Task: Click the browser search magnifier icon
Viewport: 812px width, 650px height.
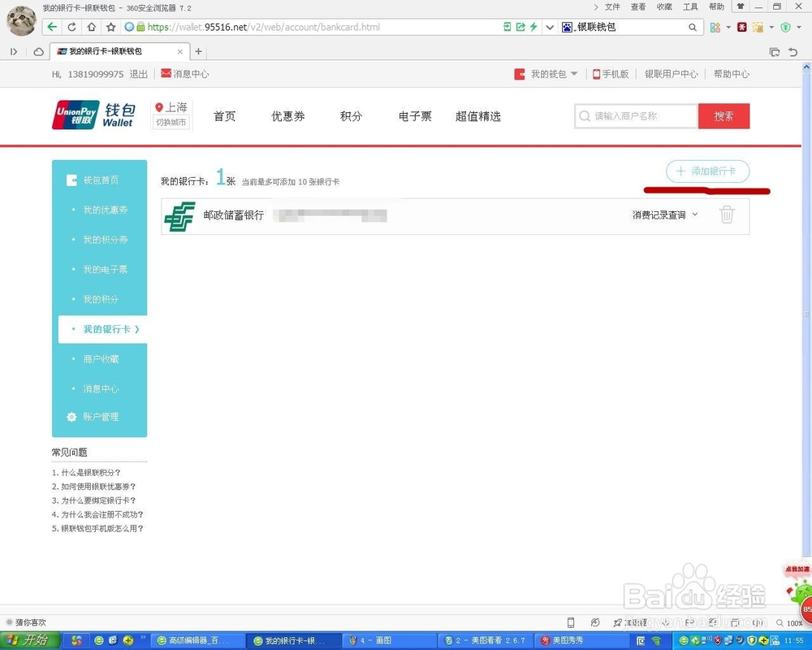Action: [x=693, y=27]
